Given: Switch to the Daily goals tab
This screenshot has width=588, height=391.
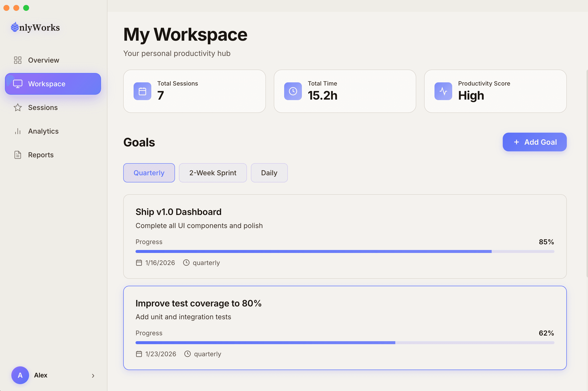Looking at the screenshot, I should click(x=269, y=173).
